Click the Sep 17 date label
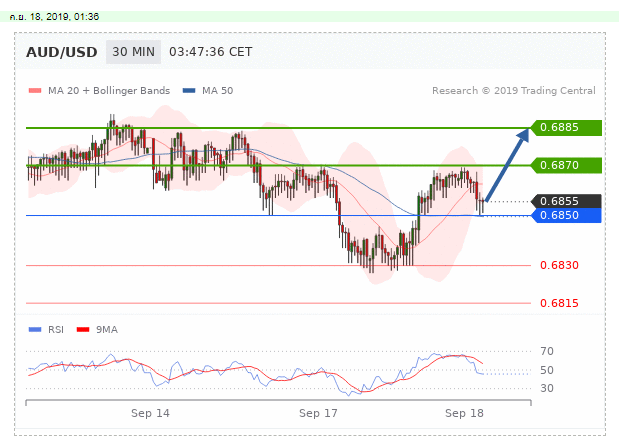The image size is (619, 445). click(318, 413)
